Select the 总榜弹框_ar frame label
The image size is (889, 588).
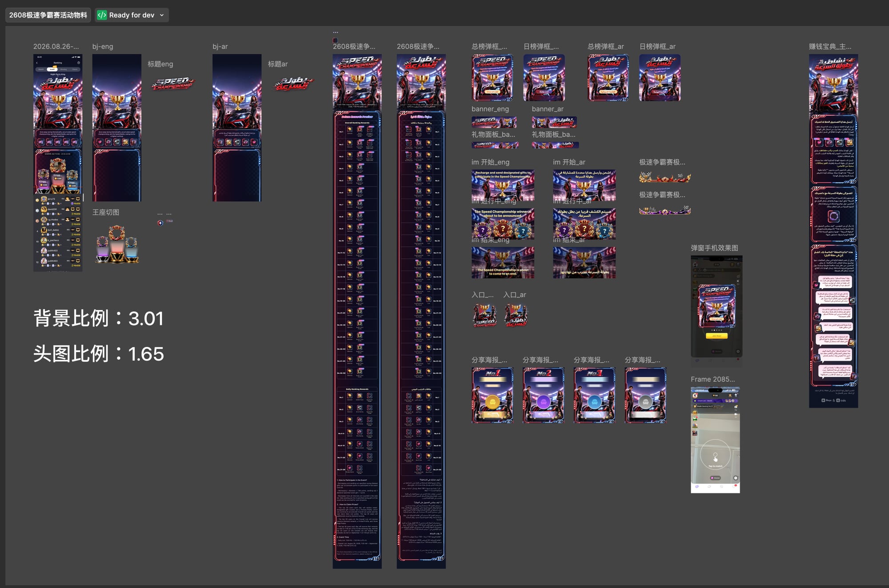(605, 46)
